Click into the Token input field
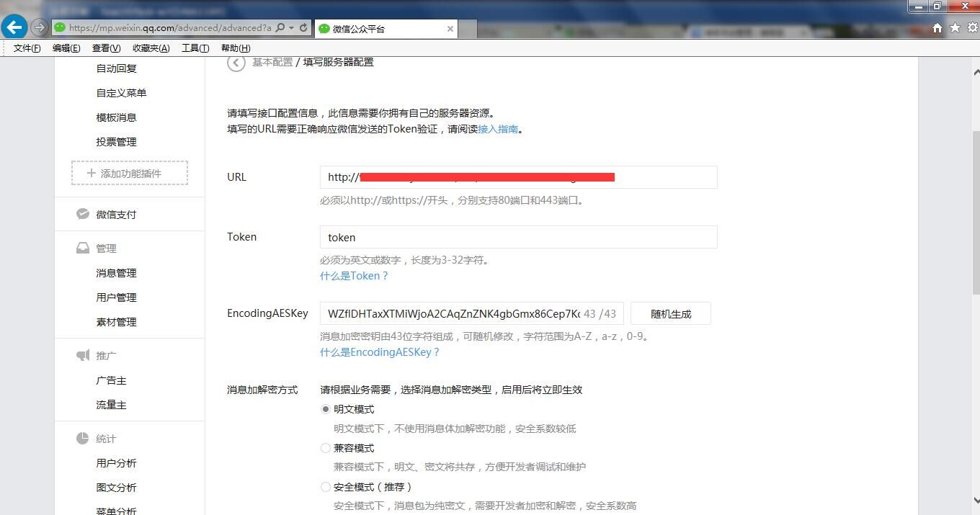 [x=519, y=237]
